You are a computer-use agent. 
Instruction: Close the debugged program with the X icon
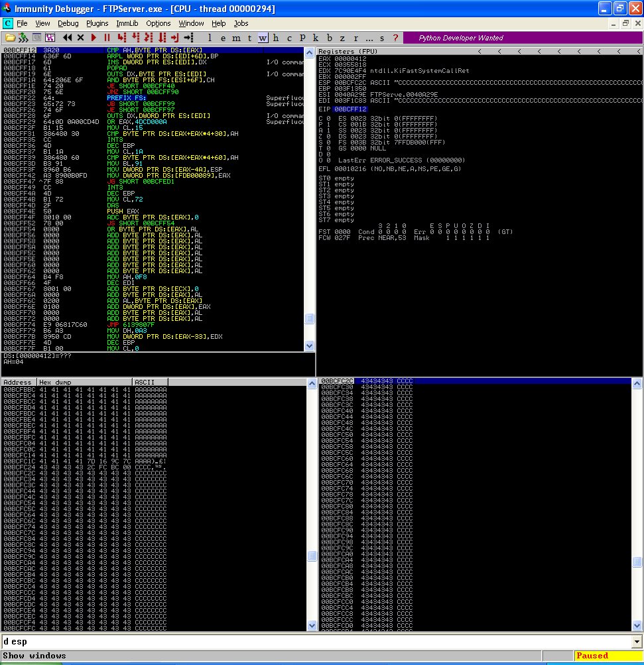pyautogui.click(x=81, y=38)
